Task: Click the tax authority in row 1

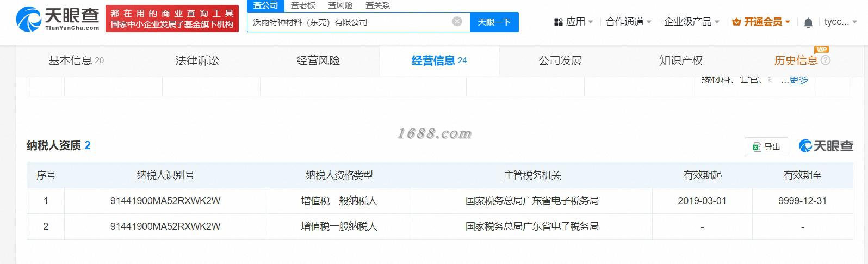Action: pyautogui.click(x=532, y=201)
